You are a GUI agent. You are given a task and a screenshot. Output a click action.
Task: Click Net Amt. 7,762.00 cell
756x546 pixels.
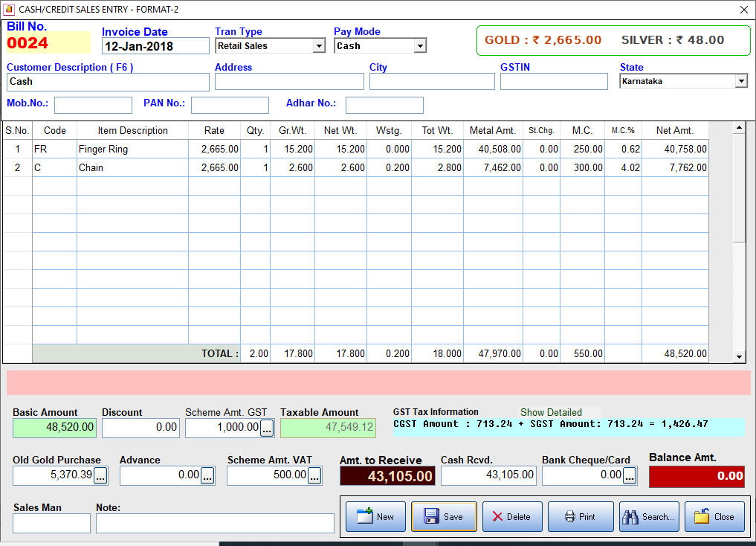(x=675, y=168)
